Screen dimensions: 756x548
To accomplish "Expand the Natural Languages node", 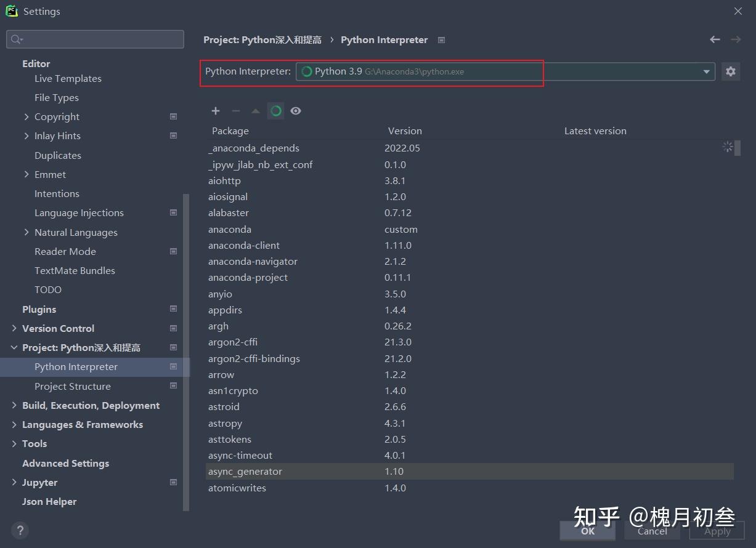I will (x=26, y=232).
